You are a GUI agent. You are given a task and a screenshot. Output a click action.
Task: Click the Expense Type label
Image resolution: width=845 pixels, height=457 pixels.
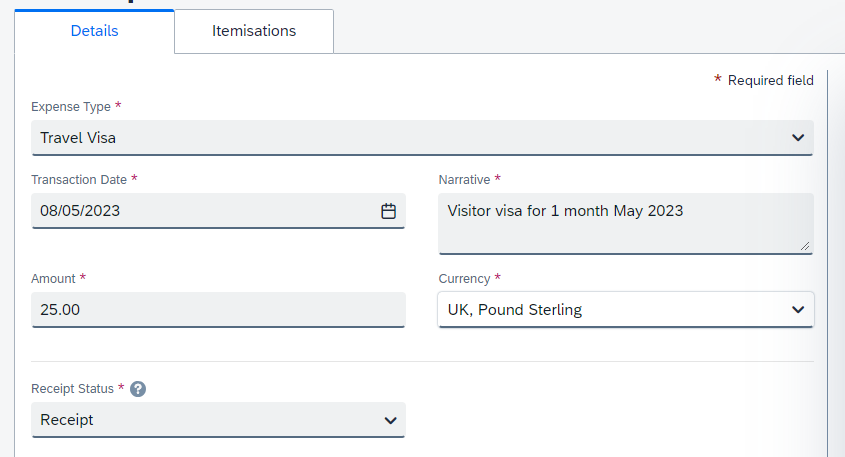click(x=70, y=106)
